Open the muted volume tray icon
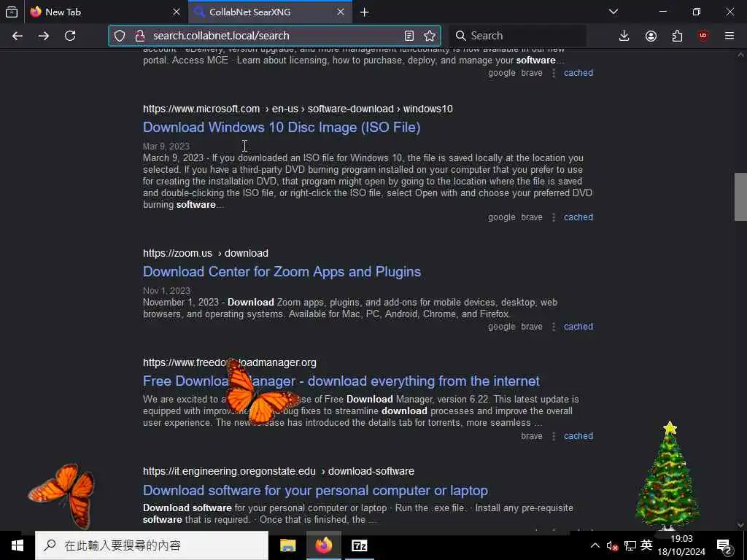Screen dimensions: 747x560 click(x=612, y=545)
